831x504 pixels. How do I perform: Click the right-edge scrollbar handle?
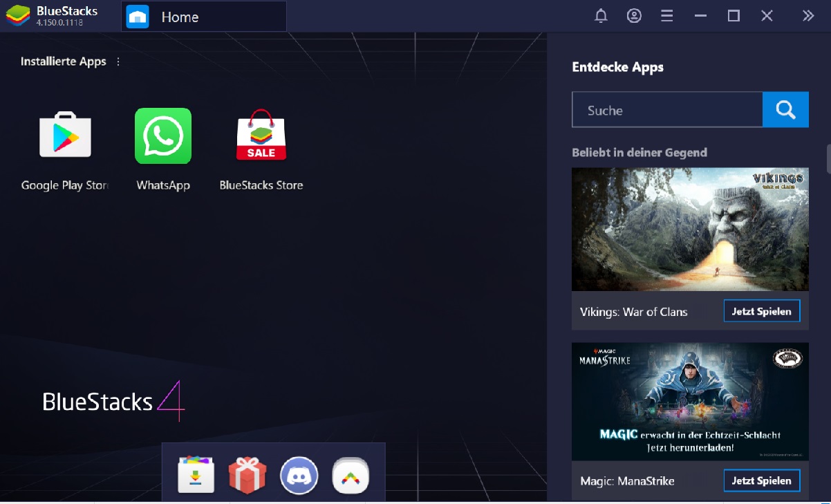[x=828, y=158]
